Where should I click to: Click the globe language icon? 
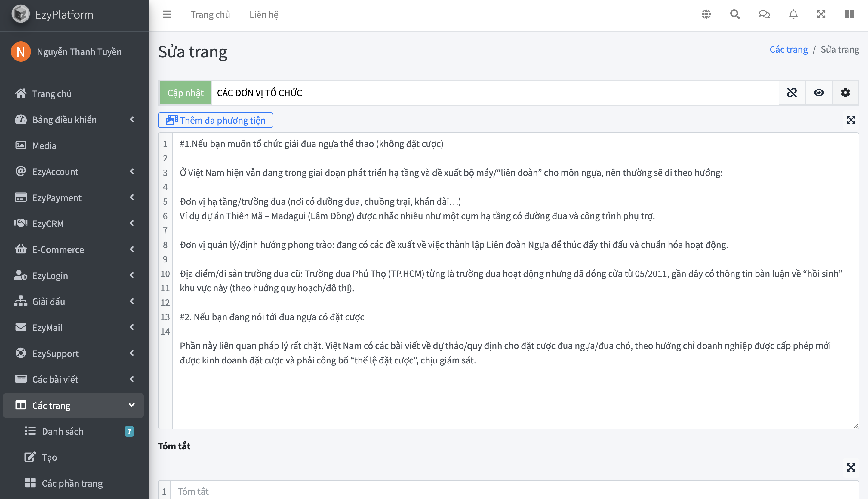click(706, 14)
